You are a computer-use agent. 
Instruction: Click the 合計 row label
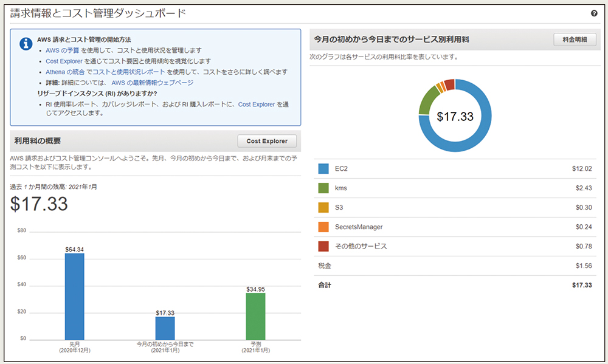pyautogui.click(x=325, y=285)
